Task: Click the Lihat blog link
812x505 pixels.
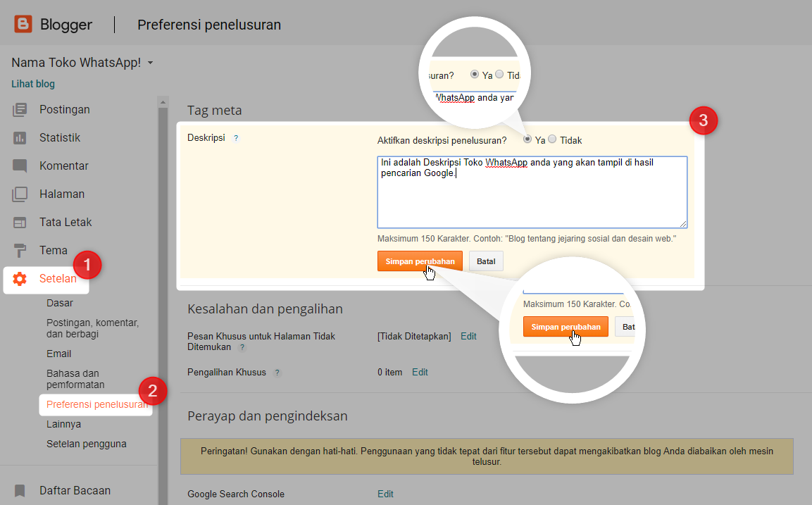Action: point(33,84)
